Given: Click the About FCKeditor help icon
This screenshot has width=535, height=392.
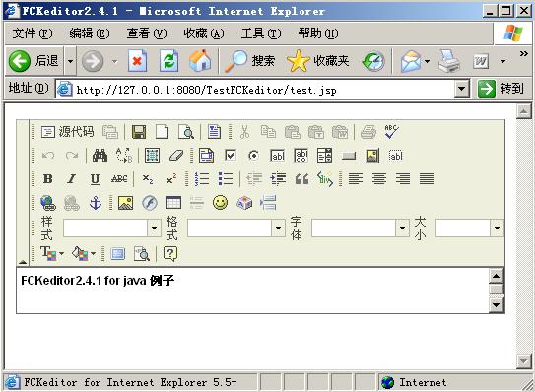Looking at the screenshot, I should (x=170, y=253).
